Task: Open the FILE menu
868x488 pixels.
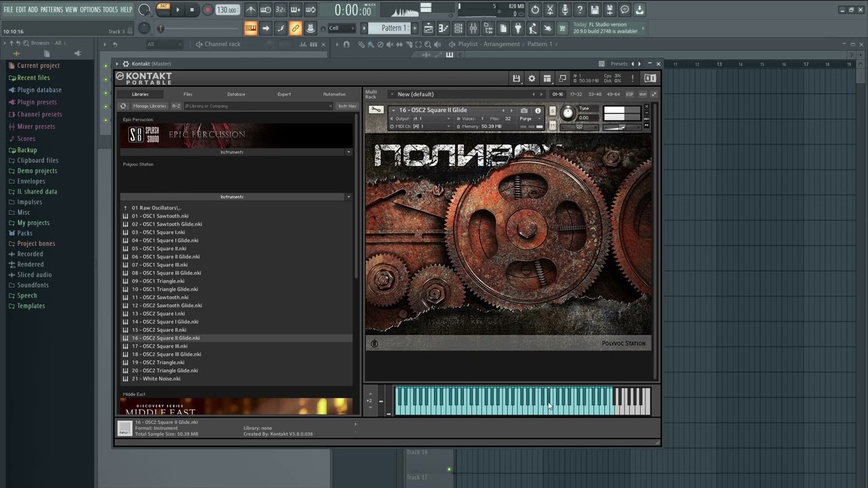Action: click(x=8, y=9)
